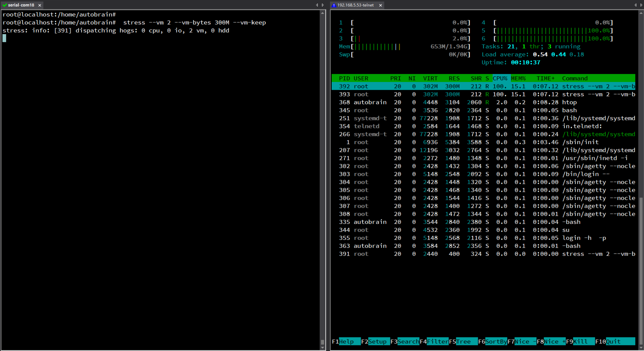Click right tab-scroll arrow in serial pane
The height and width of the screenshot is (351, 644).
[323, 5]
